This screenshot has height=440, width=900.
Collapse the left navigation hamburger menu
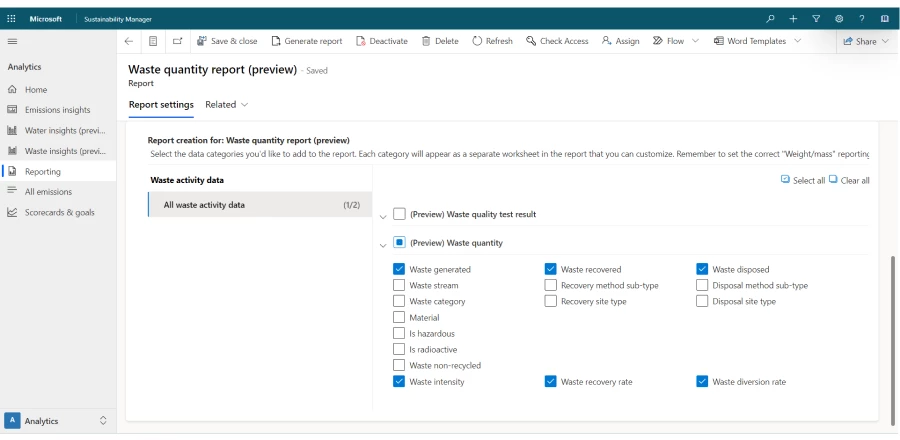12,41
